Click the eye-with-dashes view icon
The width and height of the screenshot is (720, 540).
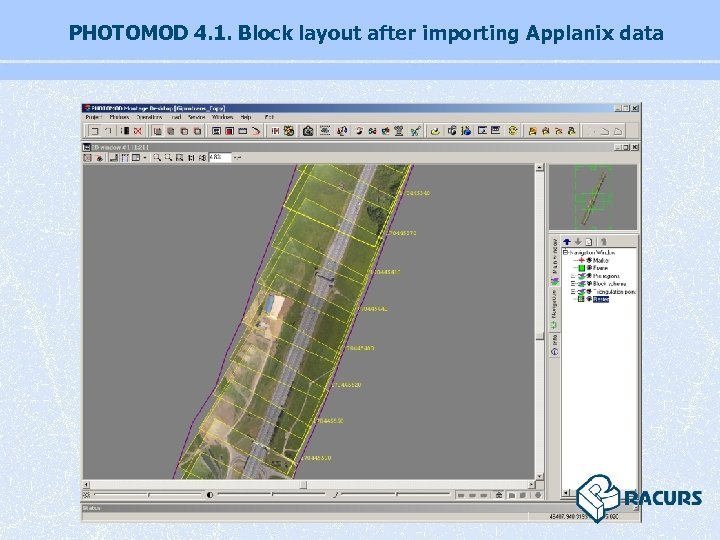(325, 131)
